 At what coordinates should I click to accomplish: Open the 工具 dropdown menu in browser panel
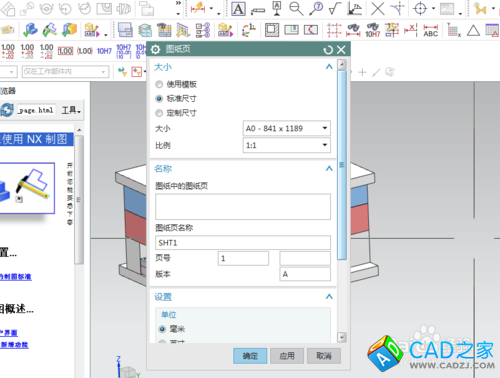coord(71,110)
